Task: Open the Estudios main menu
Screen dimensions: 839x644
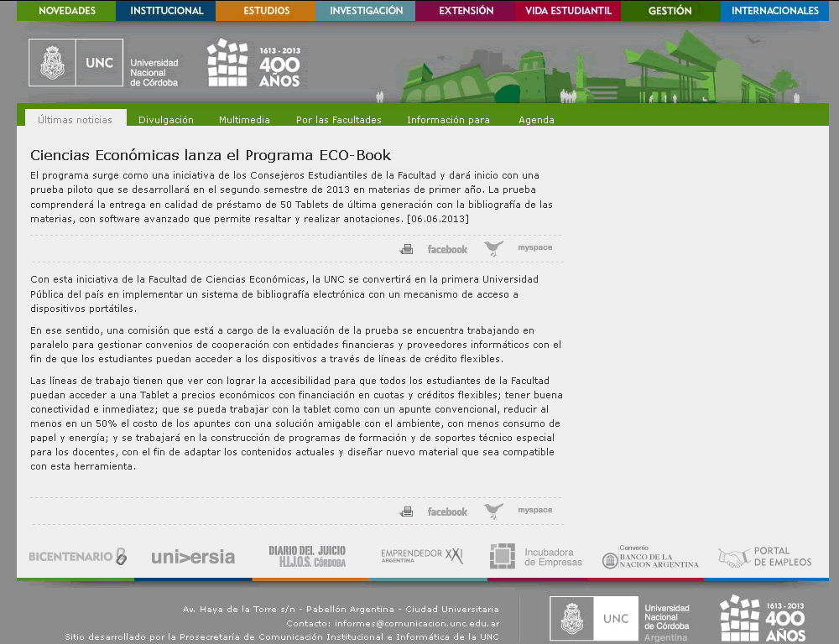Action: (266, 11)
